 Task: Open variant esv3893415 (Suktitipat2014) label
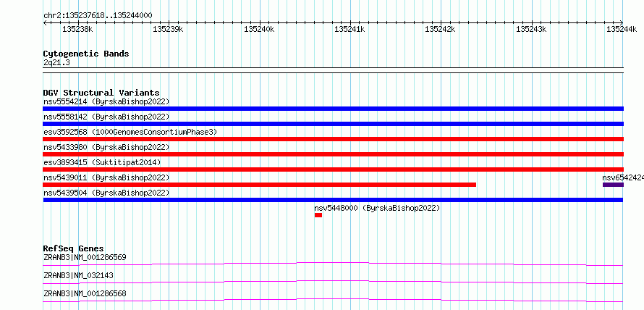click(102, 162)
